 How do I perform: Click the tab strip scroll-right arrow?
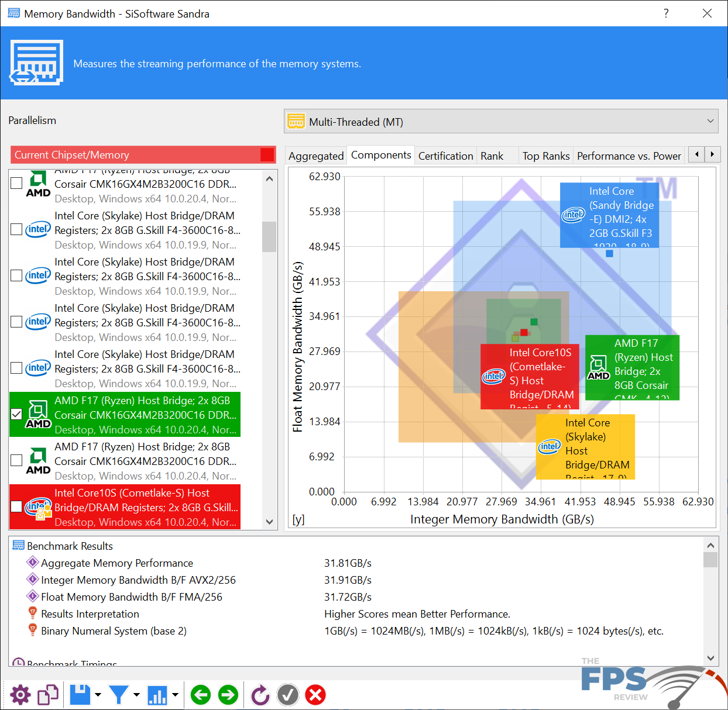click(x=712, y=154)
